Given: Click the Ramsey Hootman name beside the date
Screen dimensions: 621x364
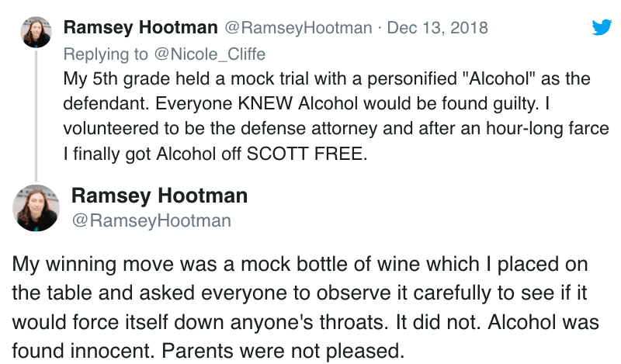Looking at the screenshot, I should [141, 28].
